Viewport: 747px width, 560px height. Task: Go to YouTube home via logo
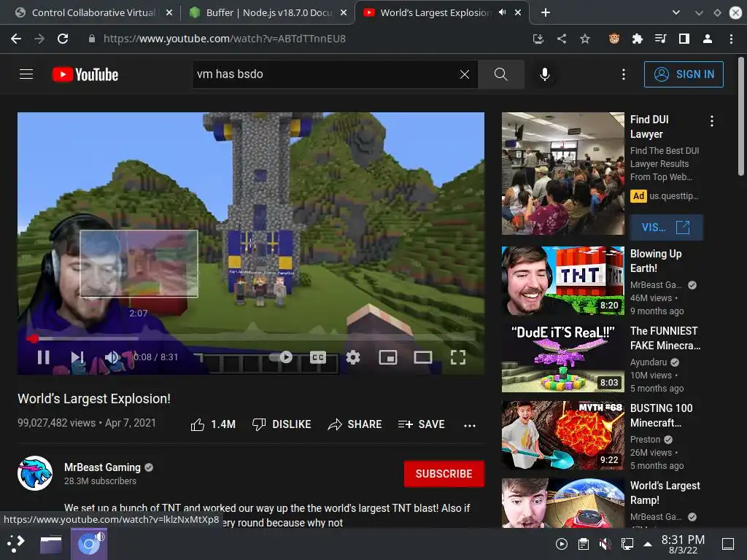coord(85,74)
